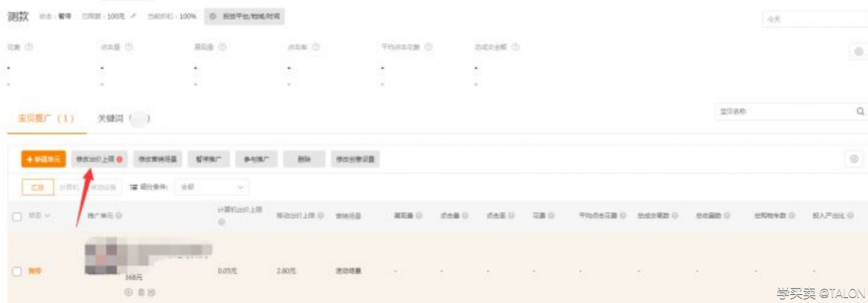Image resolution: width=868 pixels, height=303 pixels.
Task: Click the magnifier search icon
Action: tap(860, 112)
